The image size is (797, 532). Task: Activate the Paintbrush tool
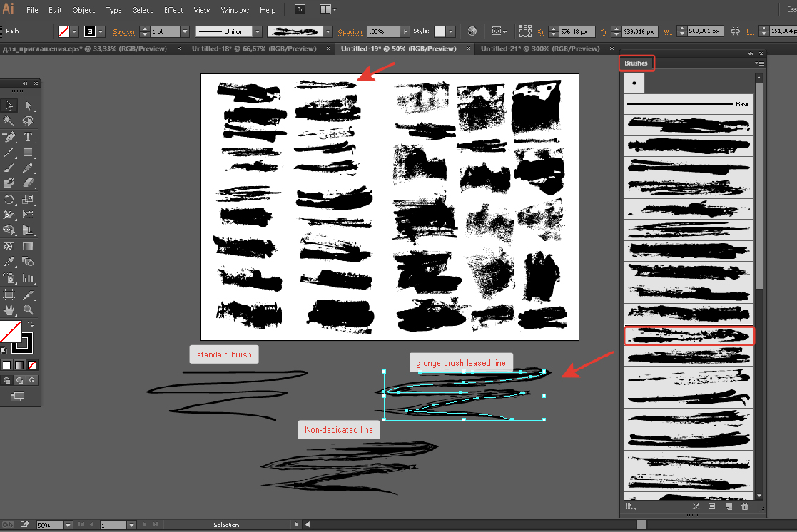point(9,168)
